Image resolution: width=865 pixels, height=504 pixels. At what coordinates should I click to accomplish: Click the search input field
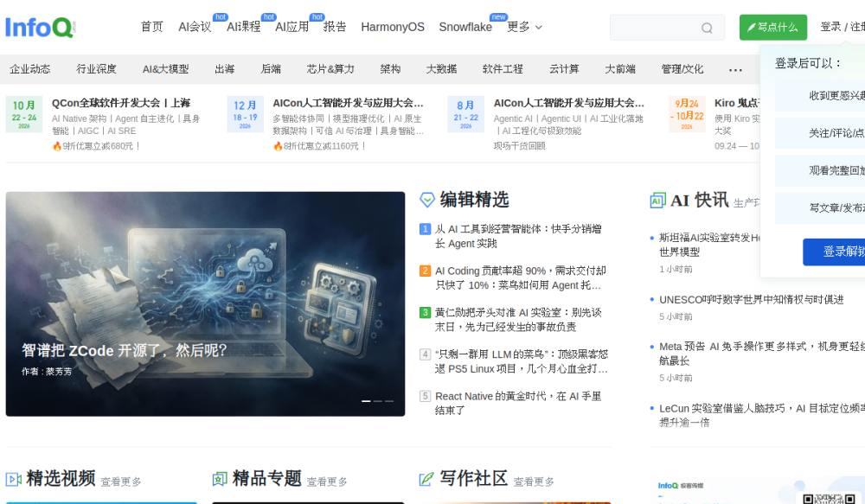[x=667, y=28]
